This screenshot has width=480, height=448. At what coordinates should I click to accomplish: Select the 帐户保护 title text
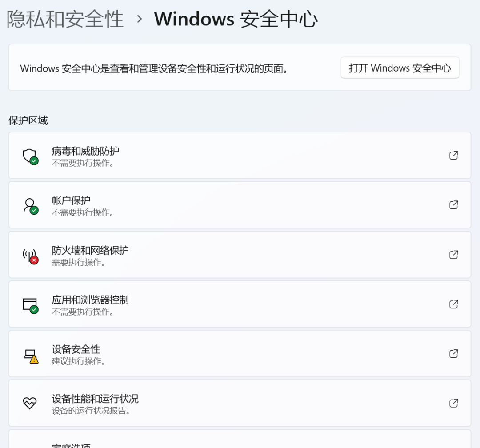(x=71, y=200)
